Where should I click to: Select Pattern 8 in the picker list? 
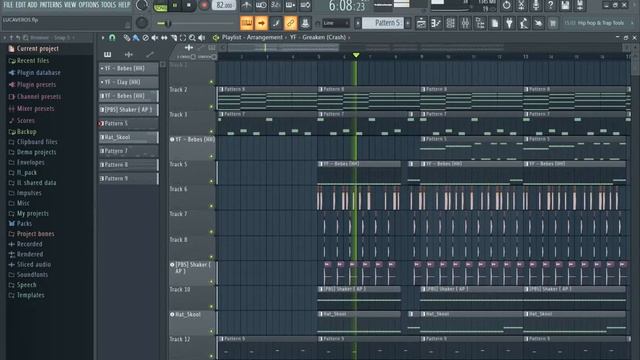(x=128, y=164)
